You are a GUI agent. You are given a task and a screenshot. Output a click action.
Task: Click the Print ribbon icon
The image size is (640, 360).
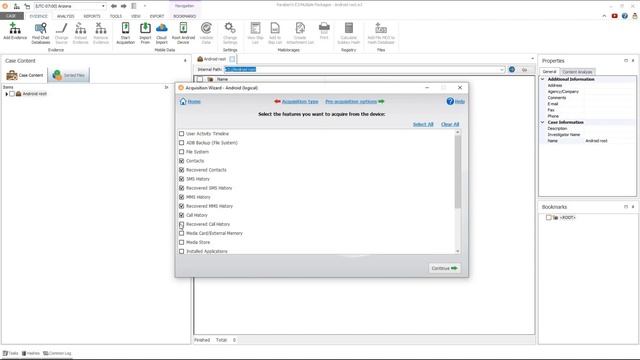tap(324, 29)
